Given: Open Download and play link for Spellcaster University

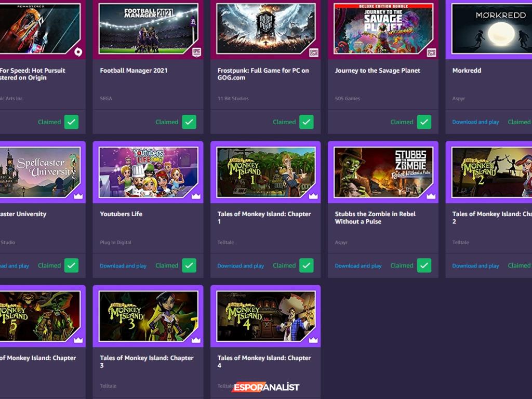Looking at the screenshot, I should pos(14,265).
